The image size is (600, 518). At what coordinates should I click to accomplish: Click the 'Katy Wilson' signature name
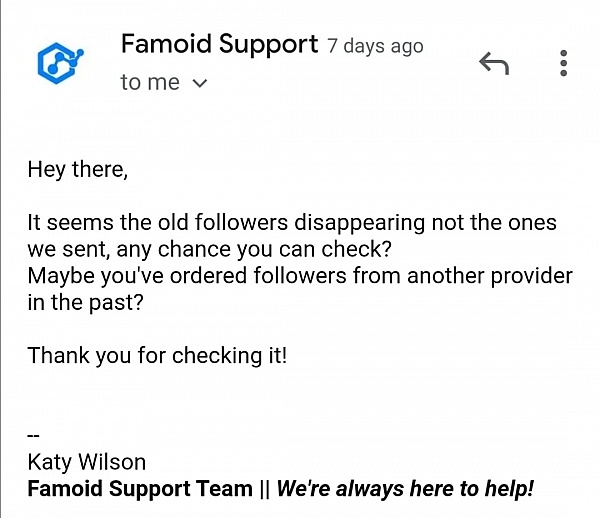point(87,462)
